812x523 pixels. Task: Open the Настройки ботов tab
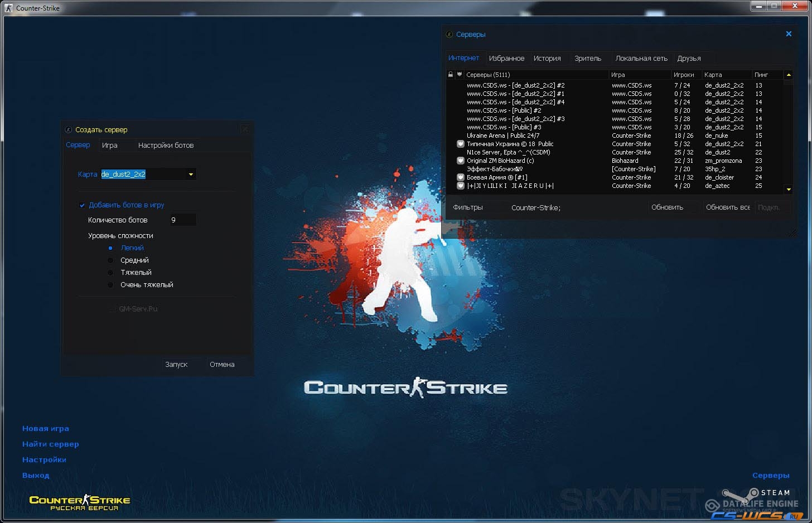point(166,146)
